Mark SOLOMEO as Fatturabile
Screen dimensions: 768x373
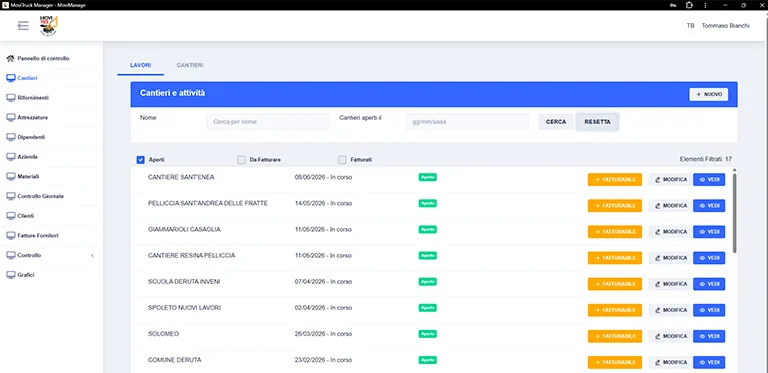click(615, 336)
